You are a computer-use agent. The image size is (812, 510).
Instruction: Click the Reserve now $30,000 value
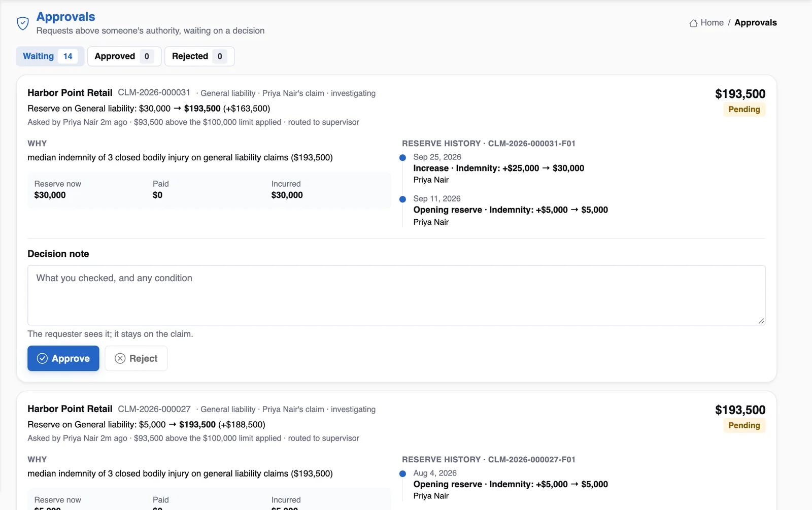coord(50,195)
